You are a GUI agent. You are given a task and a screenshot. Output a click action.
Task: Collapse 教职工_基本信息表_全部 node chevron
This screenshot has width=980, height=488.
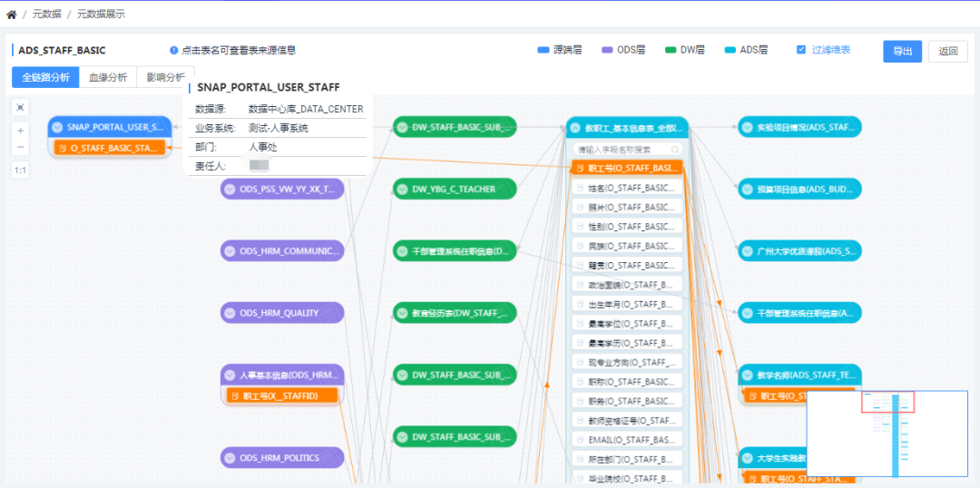click(x=575, y=128)
